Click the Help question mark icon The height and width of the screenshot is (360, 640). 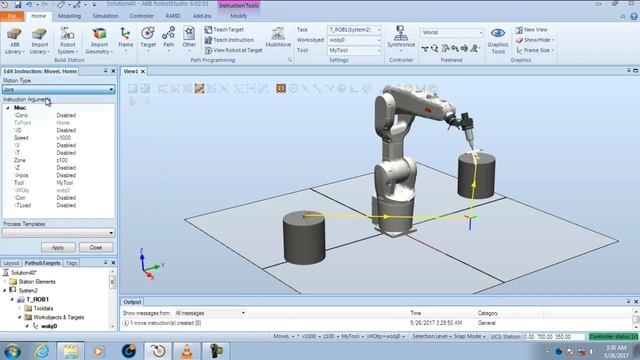(633, 16)
